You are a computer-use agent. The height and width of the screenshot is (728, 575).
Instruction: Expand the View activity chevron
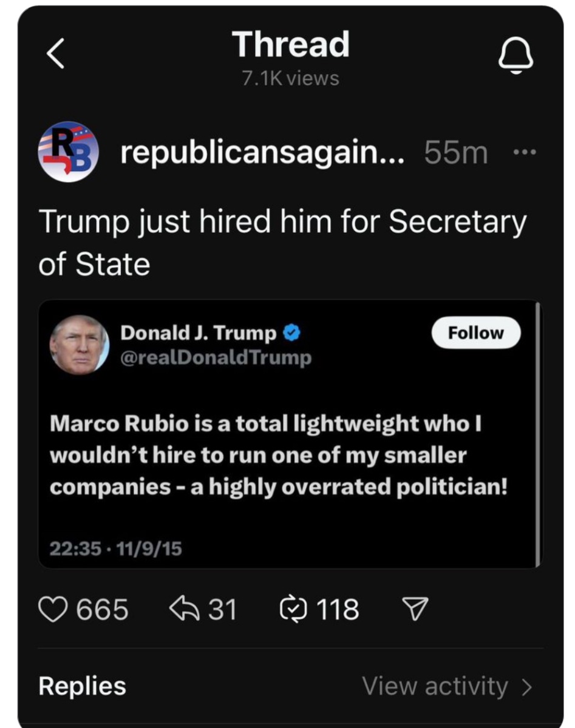coord(526,687)
